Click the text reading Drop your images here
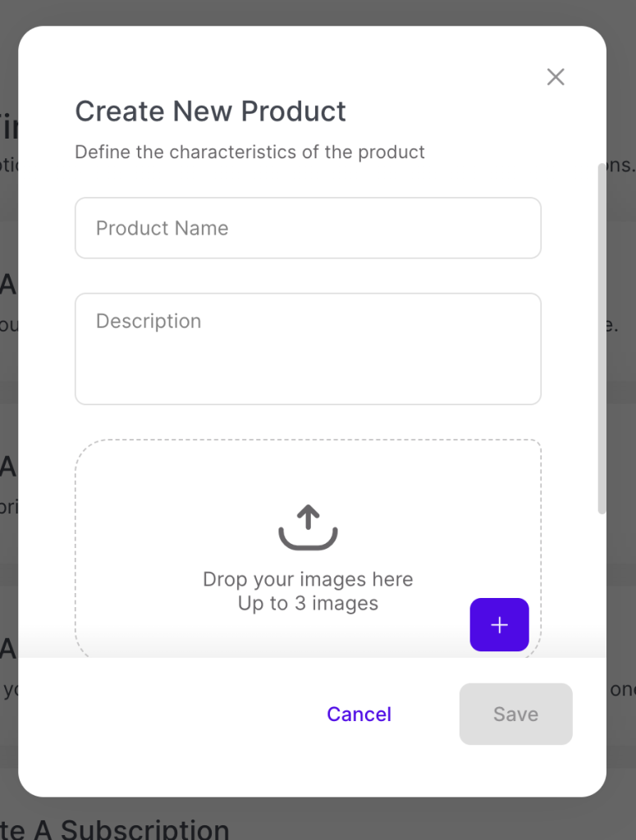 pyautogui.click(x=308, y=579)
